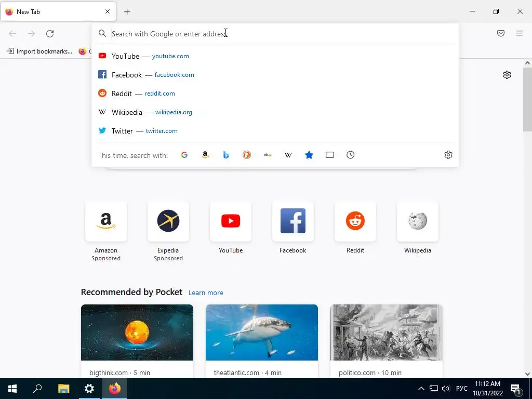
Task: Open the politico.com Pocket story
Action: click(x=387, y=341)
